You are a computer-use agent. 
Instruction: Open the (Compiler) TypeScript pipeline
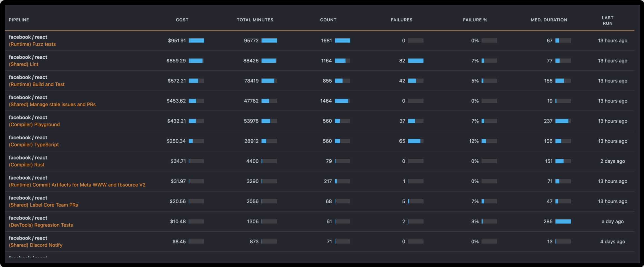point(34,144)
